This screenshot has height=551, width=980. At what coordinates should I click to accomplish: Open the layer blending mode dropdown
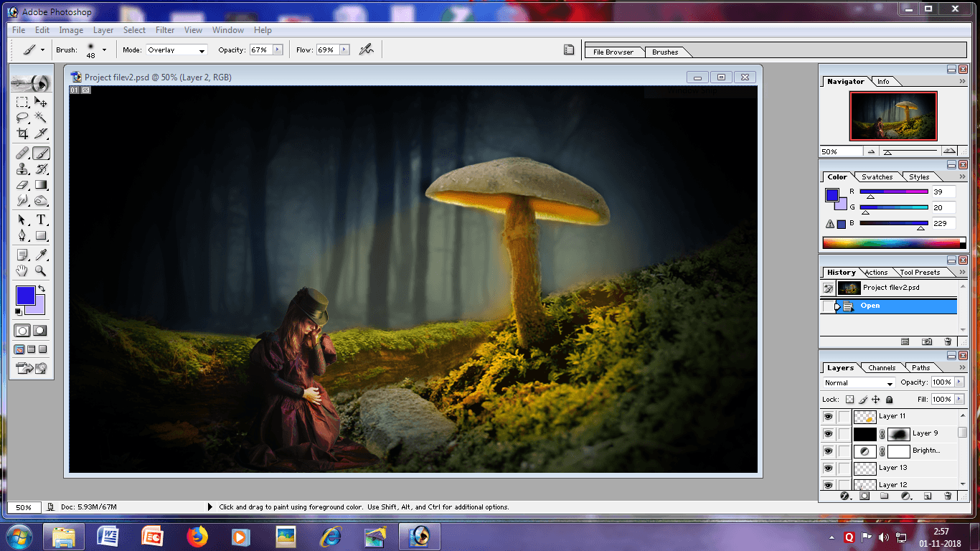click(857, 382)
